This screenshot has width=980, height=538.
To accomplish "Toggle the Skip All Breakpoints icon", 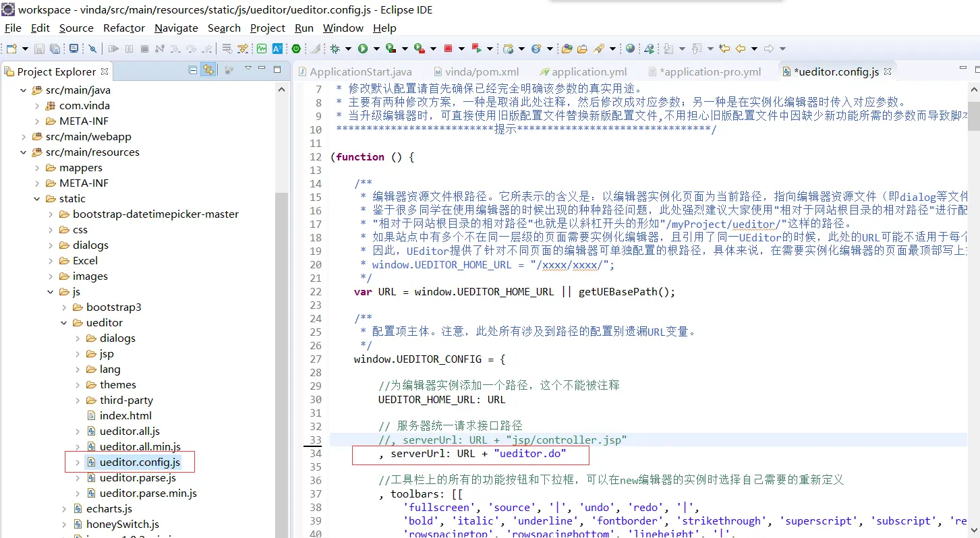I will tap(93, 49).
